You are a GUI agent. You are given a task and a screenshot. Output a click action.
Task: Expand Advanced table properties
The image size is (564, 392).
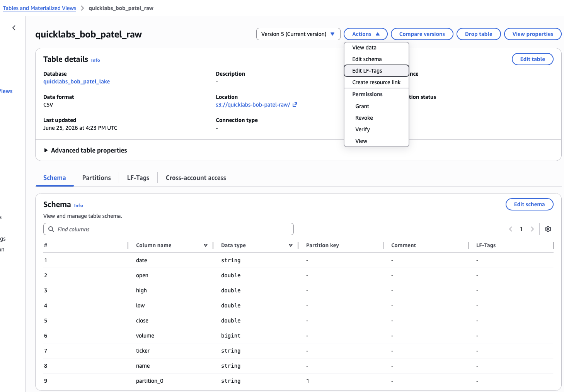[x=85, y=150]
